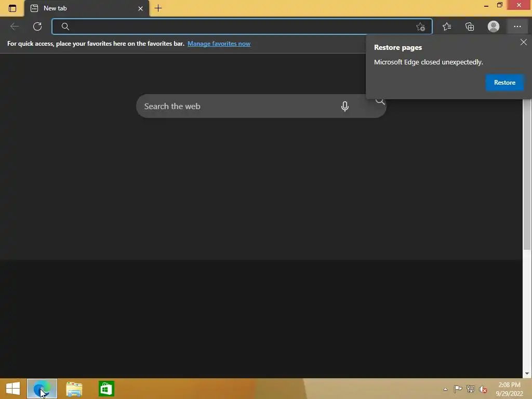Screen dimensions: 532x399
Task: Open the Store app from taskbar
Action: click(106, 389)
